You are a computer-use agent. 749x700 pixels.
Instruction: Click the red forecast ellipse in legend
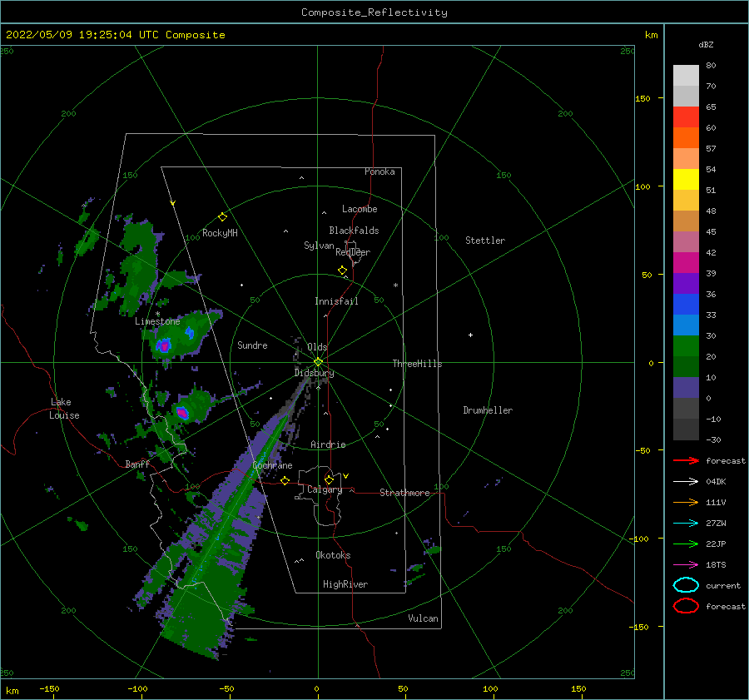pos(686,606)
